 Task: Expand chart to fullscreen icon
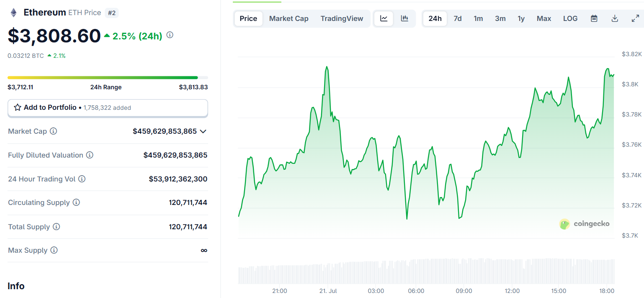pos(635,18)
